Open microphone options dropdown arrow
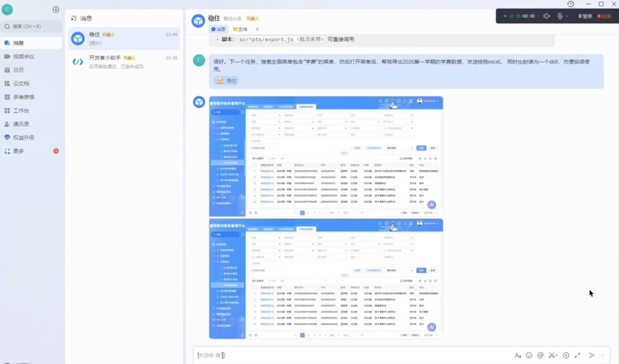The height and width of the screenshot is (364, 619). (x=567, y=16)
